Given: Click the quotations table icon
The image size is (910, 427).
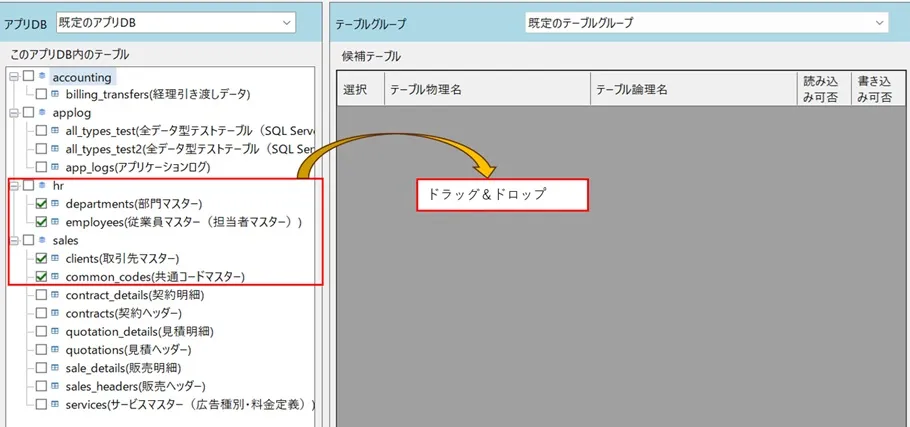Looking at the screenshot, I should click(x=55, y=349).
